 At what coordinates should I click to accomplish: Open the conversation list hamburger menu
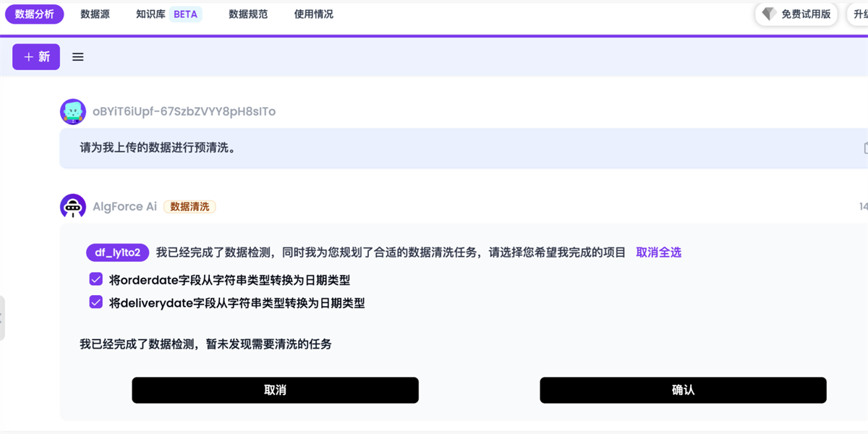pos(77,56)
